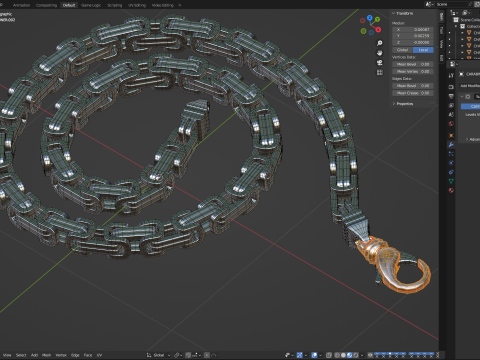Open the Global transform orientation dropdown
This screenshot has width=480, height=360.
tap(158, 355)
